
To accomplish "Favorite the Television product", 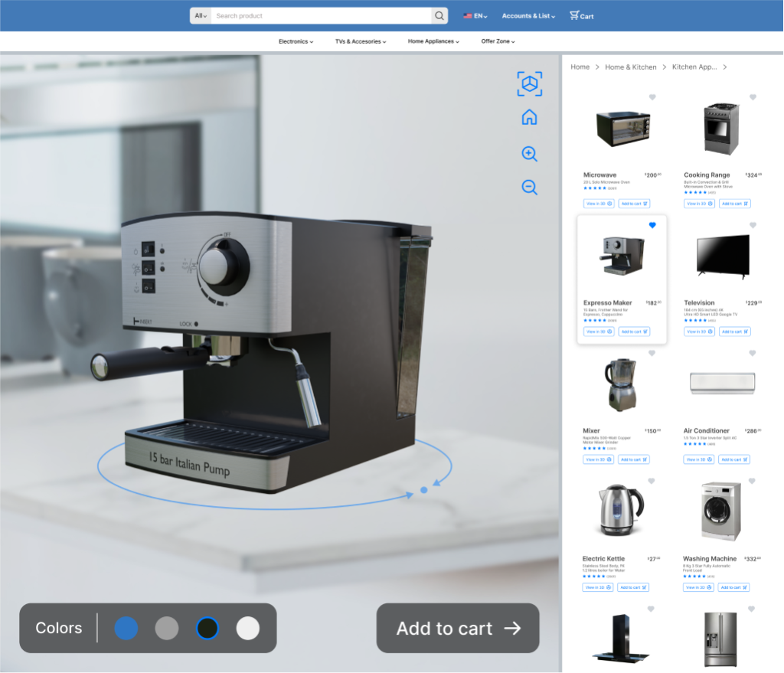I will [x=751, y=224].
